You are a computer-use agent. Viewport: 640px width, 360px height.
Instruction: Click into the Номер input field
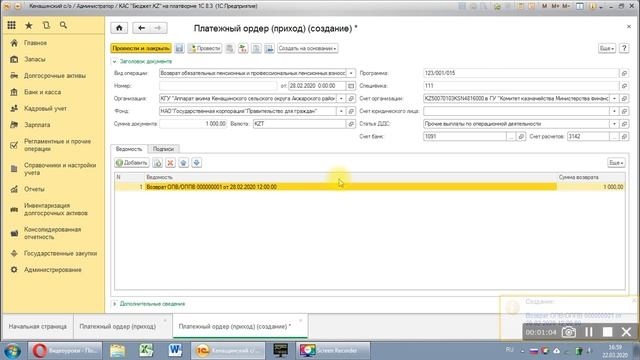(218, 86)
